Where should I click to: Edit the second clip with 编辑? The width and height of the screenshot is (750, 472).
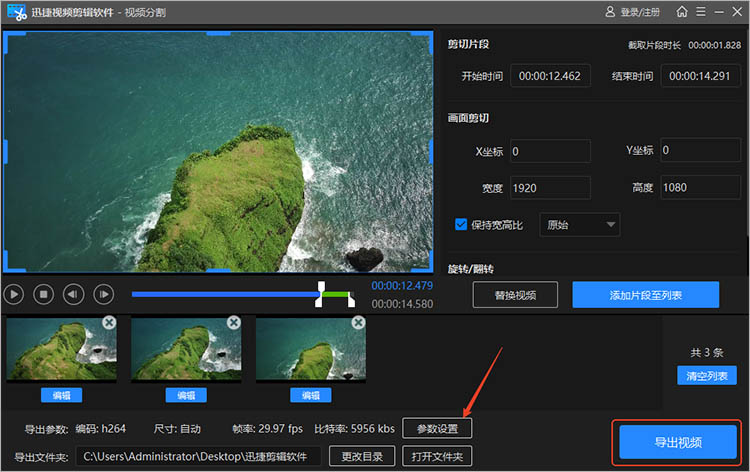coord(186,395)
